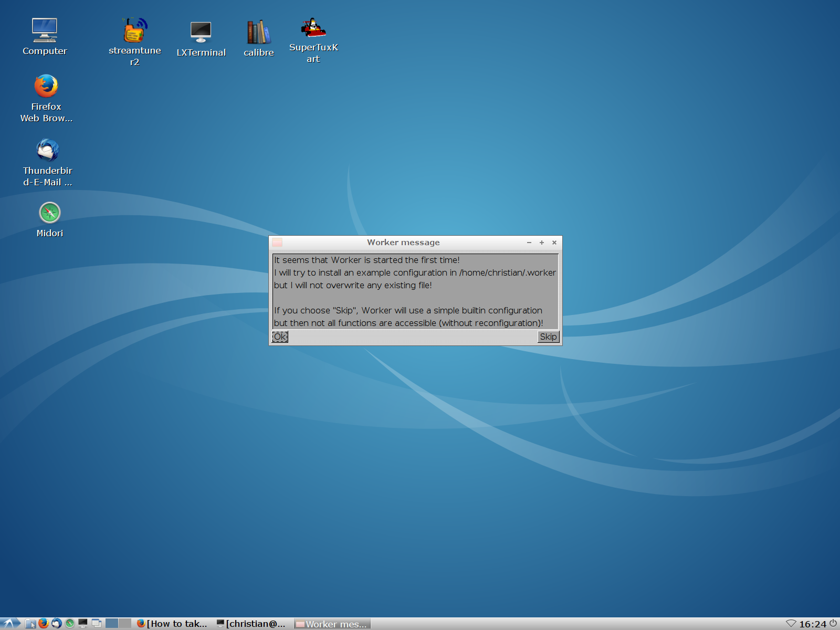Screen dimensions: 840x630
Task: Click Ok in the Worker message dialog
Action: [x=280, y=337]
